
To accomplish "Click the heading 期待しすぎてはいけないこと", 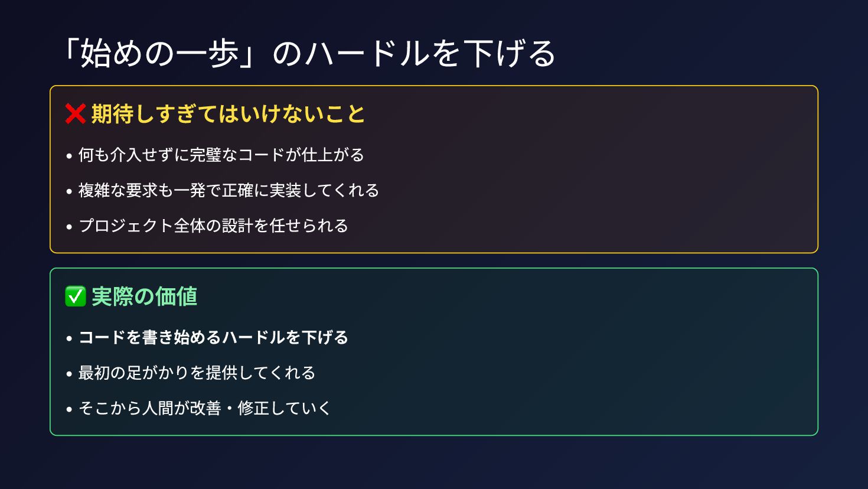I will pos(229,113).
